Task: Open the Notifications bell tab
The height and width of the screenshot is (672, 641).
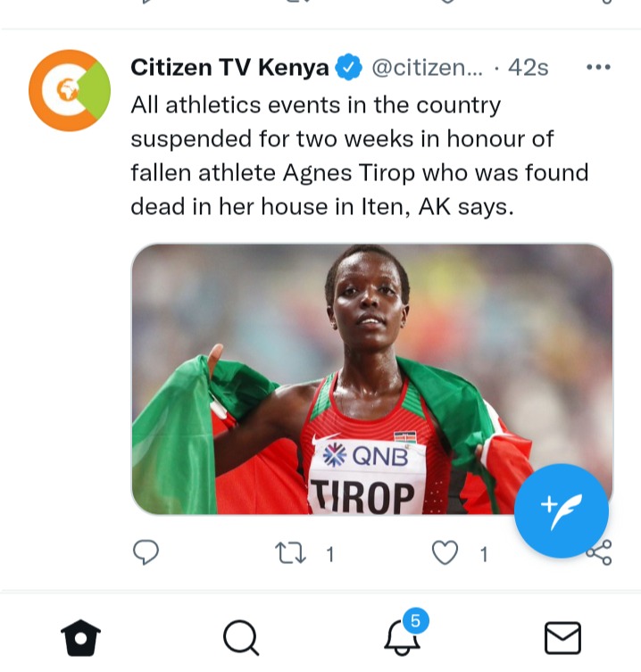Action: tap(402, 639)
